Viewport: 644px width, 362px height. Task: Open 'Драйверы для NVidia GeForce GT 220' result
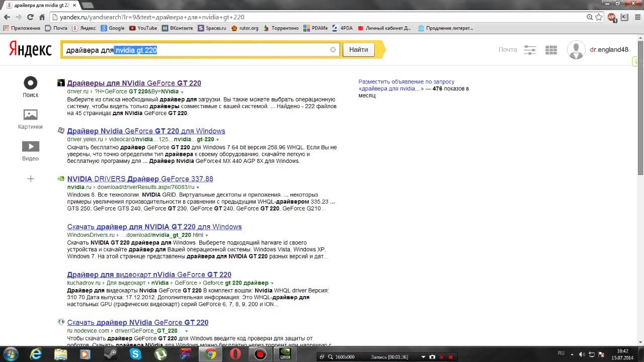coord(134,83)
